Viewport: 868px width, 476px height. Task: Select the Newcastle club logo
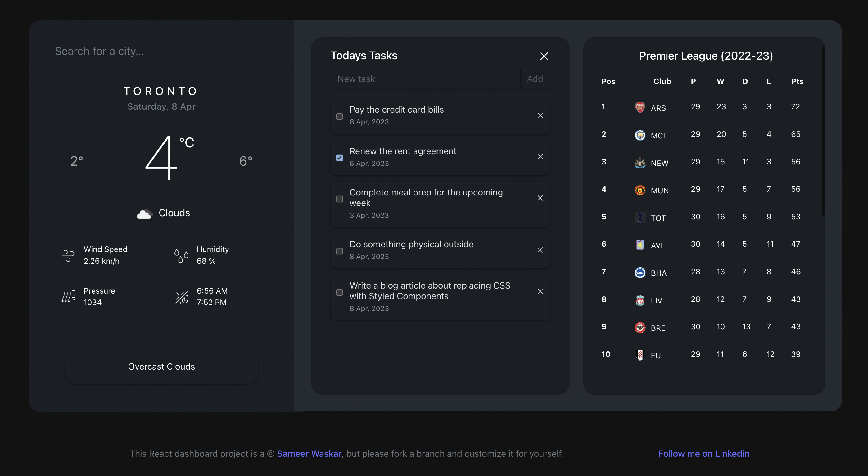pyautogui.click(x=640, y=162)
